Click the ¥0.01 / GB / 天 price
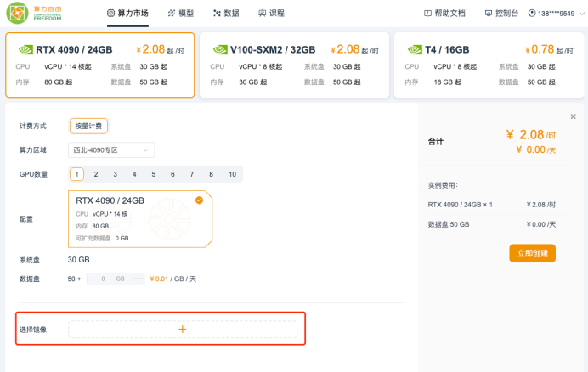 [x=172, y=279]
